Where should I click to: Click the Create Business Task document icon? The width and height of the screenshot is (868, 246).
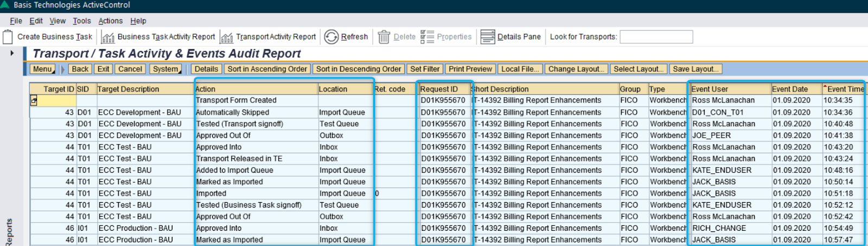point(8,37)
